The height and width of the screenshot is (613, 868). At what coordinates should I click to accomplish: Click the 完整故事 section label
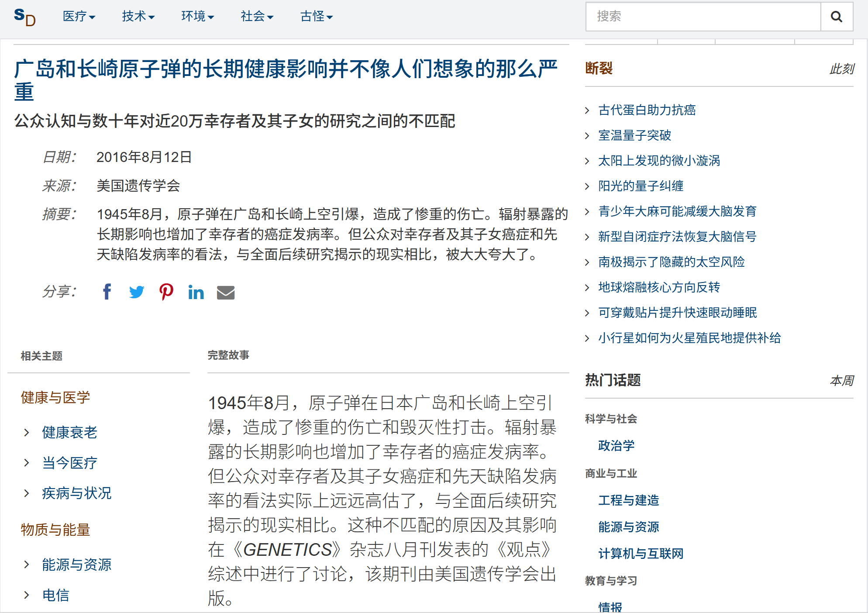pos(228,355)
